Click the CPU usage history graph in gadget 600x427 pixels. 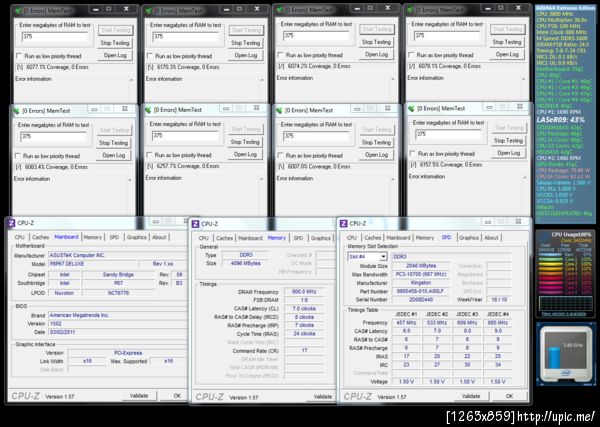(x=564, y=303)
